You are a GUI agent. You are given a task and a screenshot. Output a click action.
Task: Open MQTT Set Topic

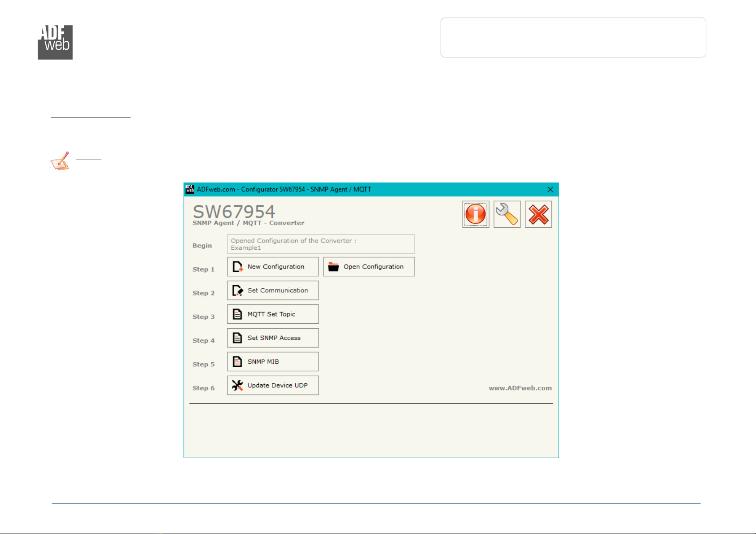point(273,314)
